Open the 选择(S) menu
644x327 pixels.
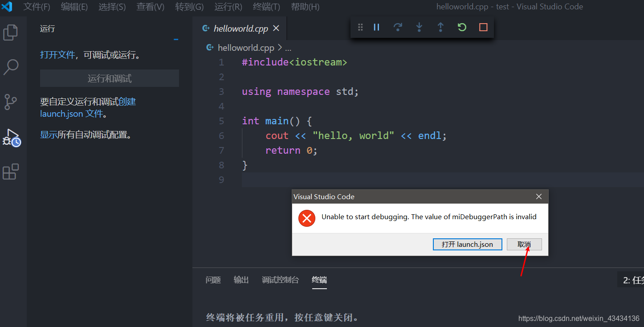coord(112,7)
